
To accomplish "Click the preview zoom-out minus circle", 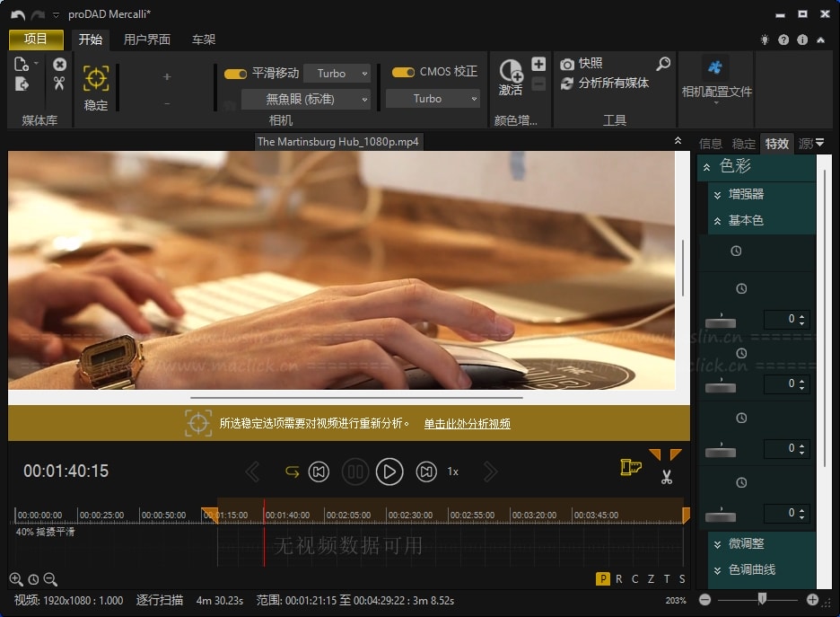I will [705, 600].
